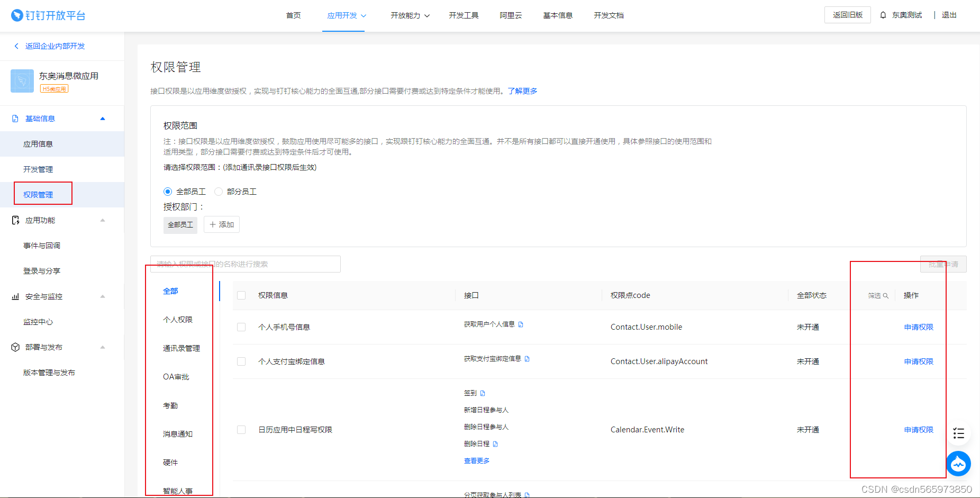980x498 pixels.
Task: Switch to the OA审批 category tab
Action: [x=176, y=377]
